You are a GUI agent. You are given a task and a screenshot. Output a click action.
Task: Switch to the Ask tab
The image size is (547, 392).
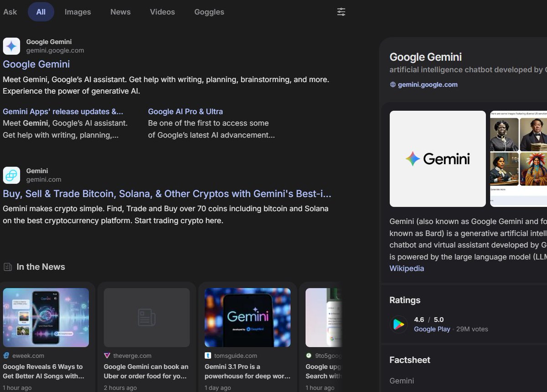click(x=10, y=12)
